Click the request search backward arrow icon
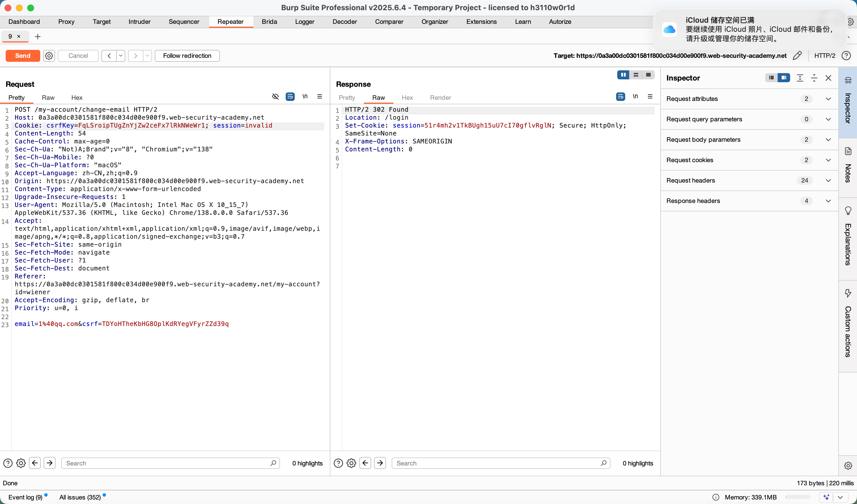Viewport: 857px width, 504px height. [x=35, y=463]
